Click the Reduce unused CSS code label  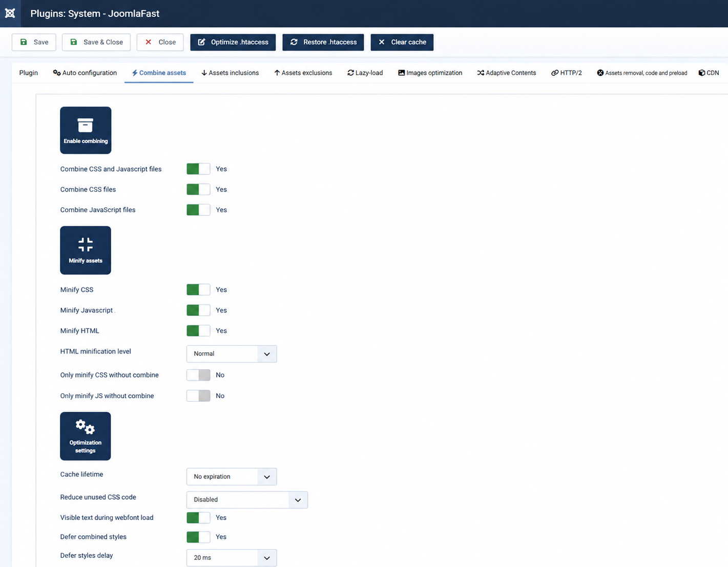[x=98, y=497]
